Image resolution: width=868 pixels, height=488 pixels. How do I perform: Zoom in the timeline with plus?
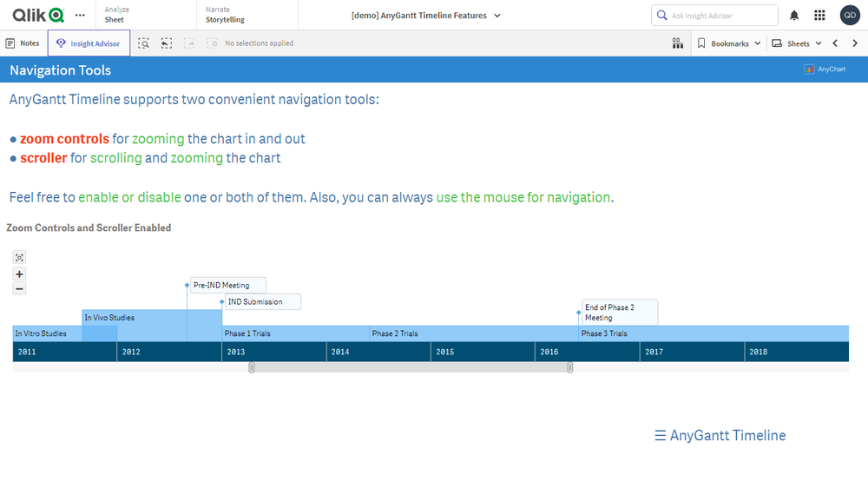tap(20, 274)
